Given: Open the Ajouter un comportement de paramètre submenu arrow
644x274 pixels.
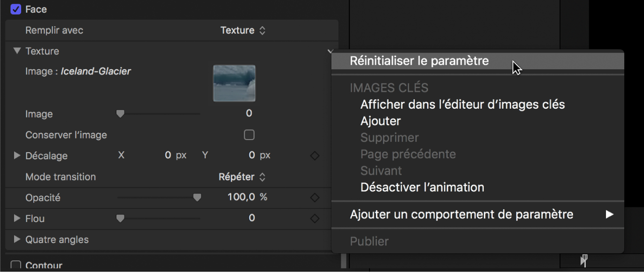Looking at the screenshot, I should point(610,215).
